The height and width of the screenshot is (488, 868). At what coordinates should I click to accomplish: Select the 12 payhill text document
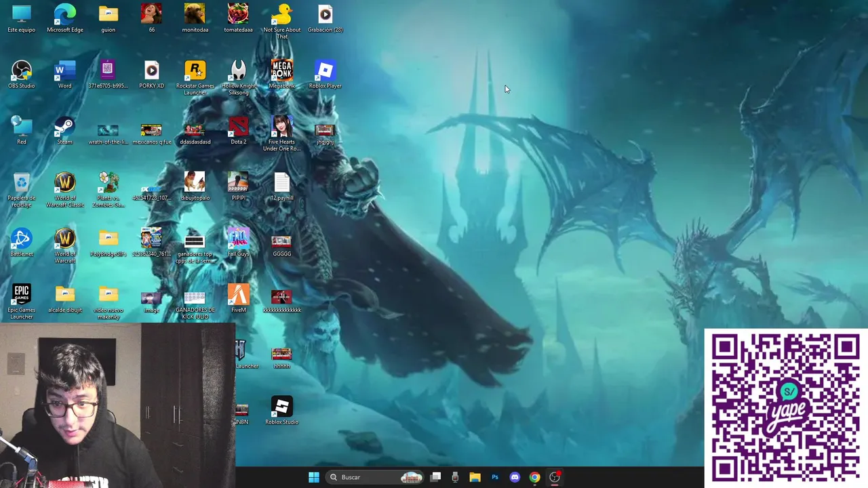point(281,187)
